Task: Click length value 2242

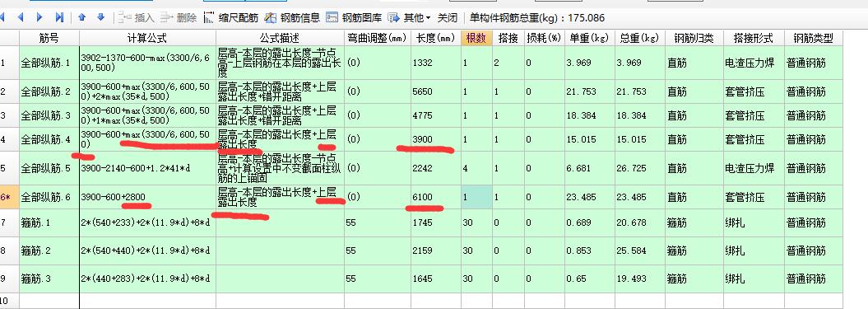Action: click(436, 168)
